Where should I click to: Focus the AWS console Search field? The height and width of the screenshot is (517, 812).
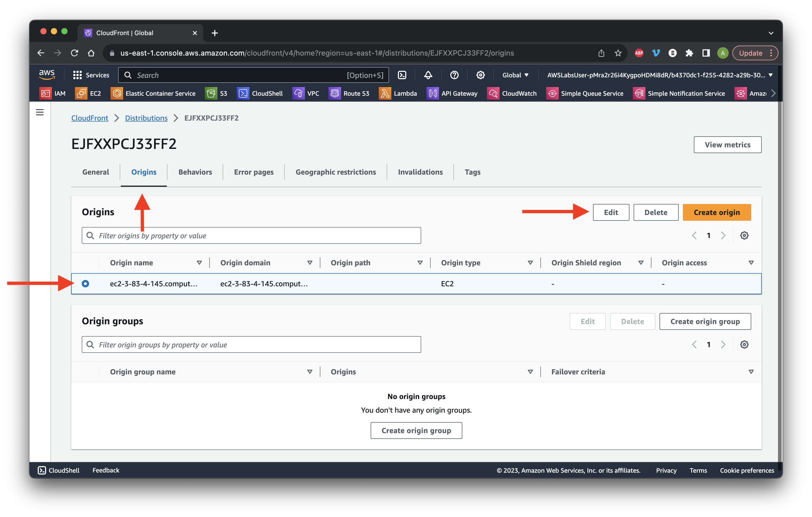coord(253,75)
